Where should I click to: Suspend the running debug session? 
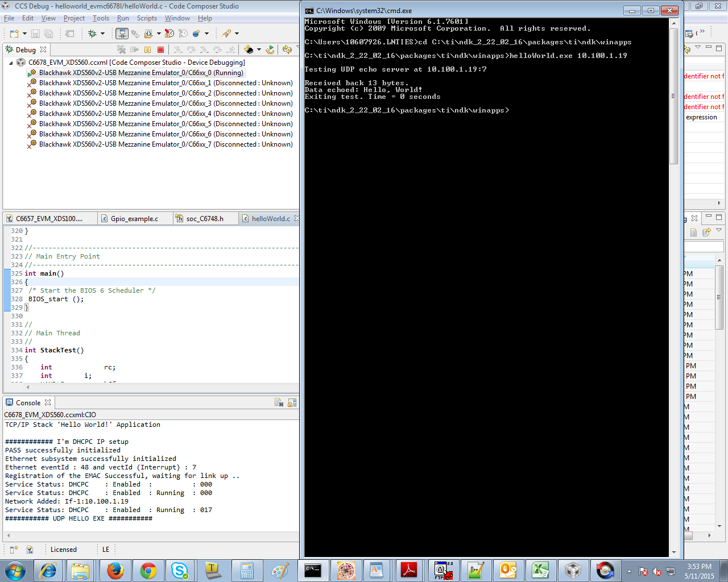(148, 50)
